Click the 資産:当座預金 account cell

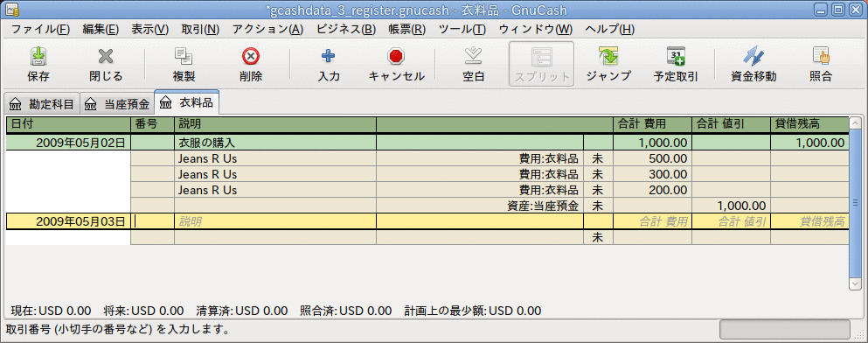(x=479, y=206)
